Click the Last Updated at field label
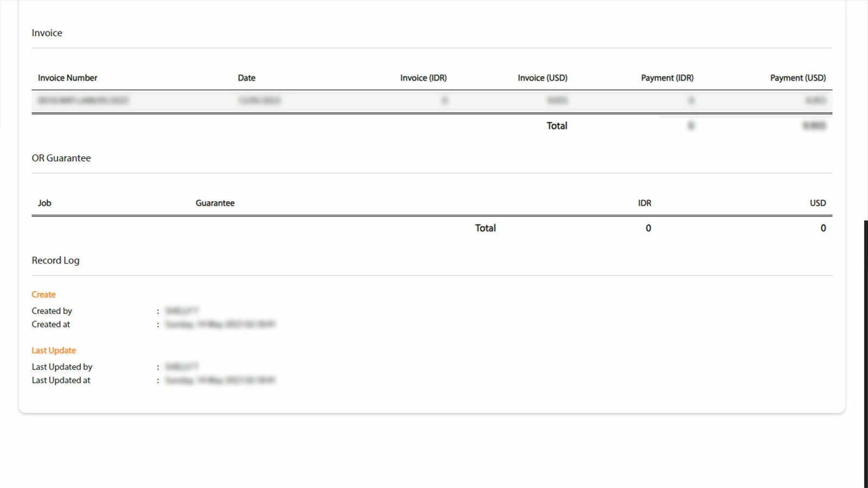Image resolution: width=868 pixels, height=488 pixels. pyautogui.click(x=61, y=381)
